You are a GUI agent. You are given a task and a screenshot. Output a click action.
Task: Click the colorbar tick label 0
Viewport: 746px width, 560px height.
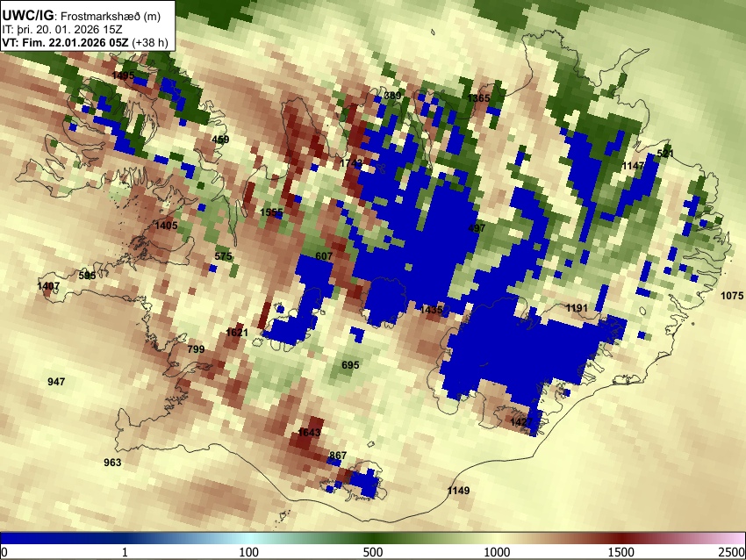click(4, 552)
